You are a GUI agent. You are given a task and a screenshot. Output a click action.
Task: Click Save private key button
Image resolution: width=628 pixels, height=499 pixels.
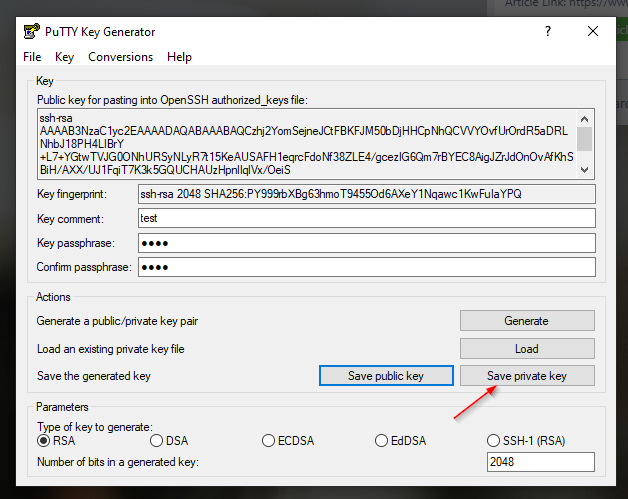point(527,376)
